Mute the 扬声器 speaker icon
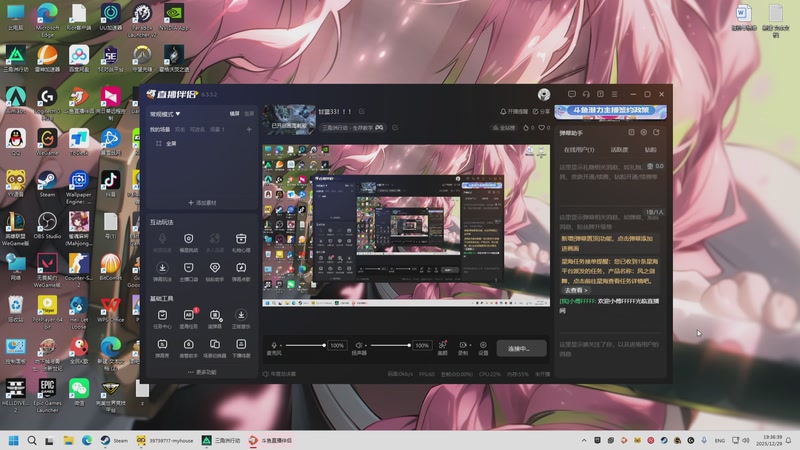800x450 pixels. [359, 345]
